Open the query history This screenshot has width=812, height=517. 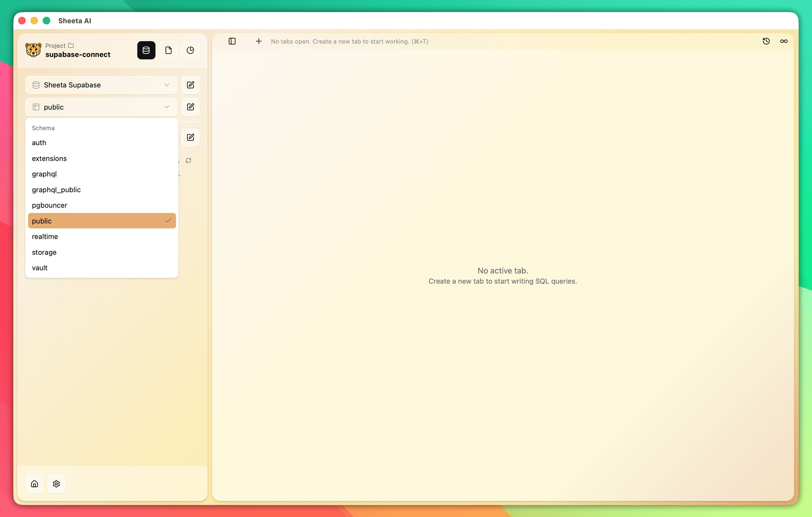pos(766,41)
